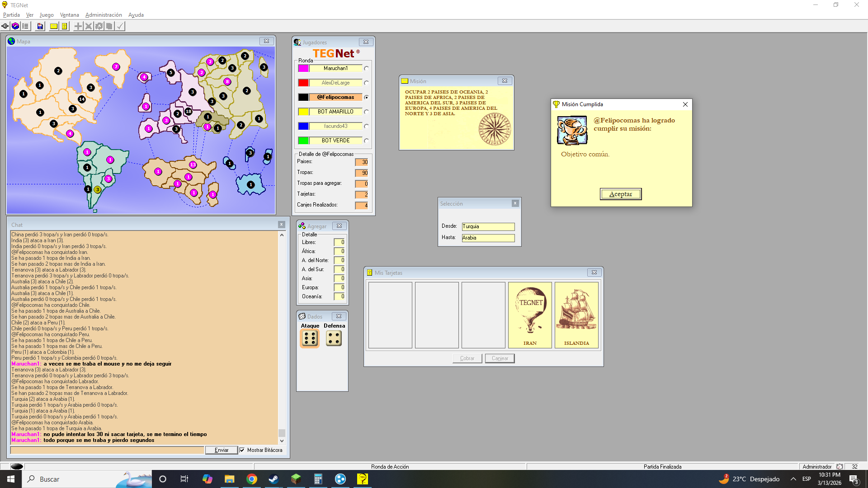The width and height of the screenshot is (868, 488).
Task: Open TEGNet icon in Windows taskbar
Action: 363,479
